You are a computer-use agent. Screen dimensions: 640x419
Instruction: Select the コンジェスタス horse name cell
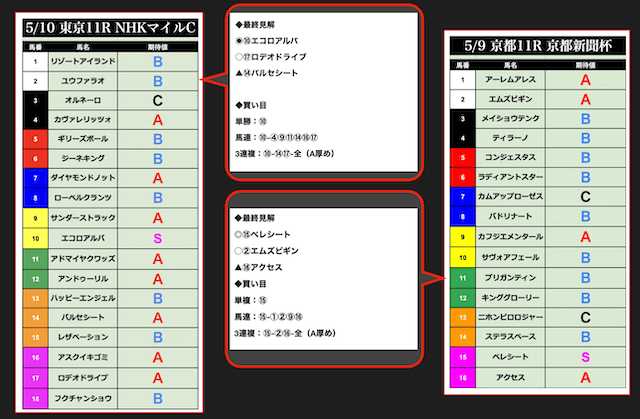tap(510, 157)
